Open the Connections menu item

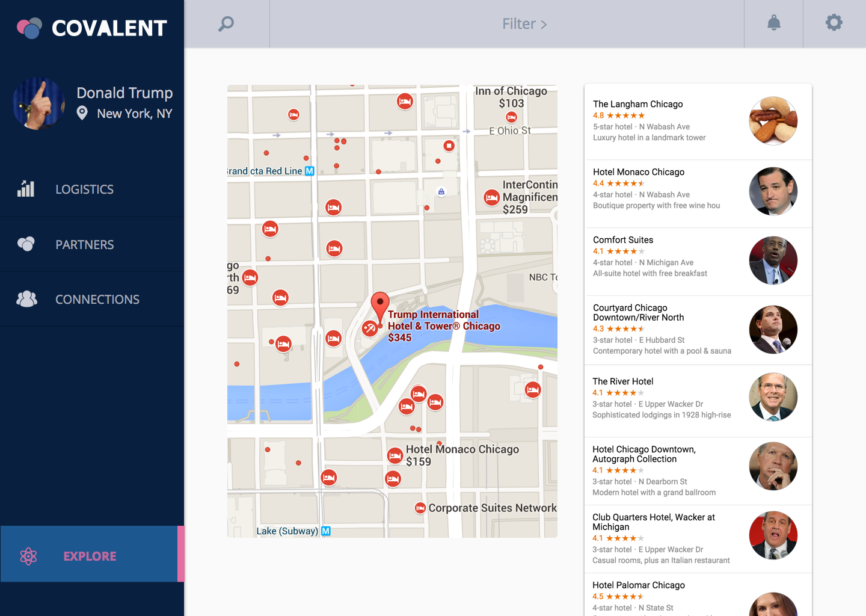92,299
